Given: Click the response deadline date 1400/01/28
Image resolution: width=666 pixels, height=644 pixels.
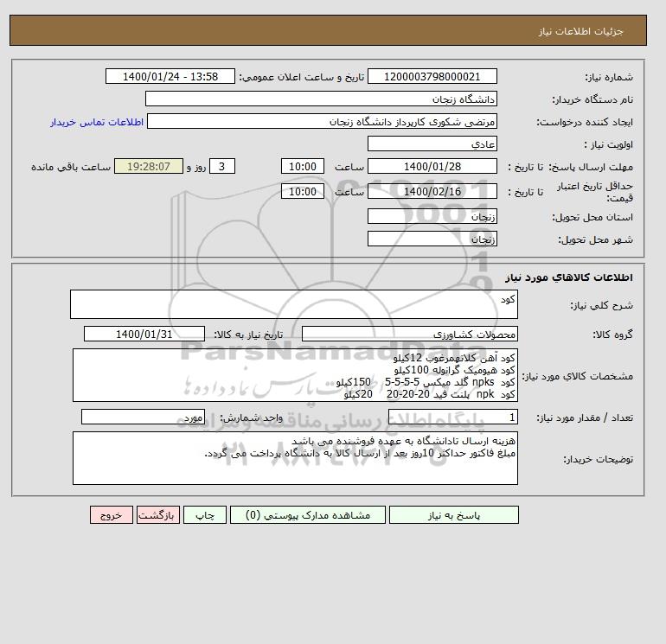Looking at the screenshot, I should (x=432, y=167).
